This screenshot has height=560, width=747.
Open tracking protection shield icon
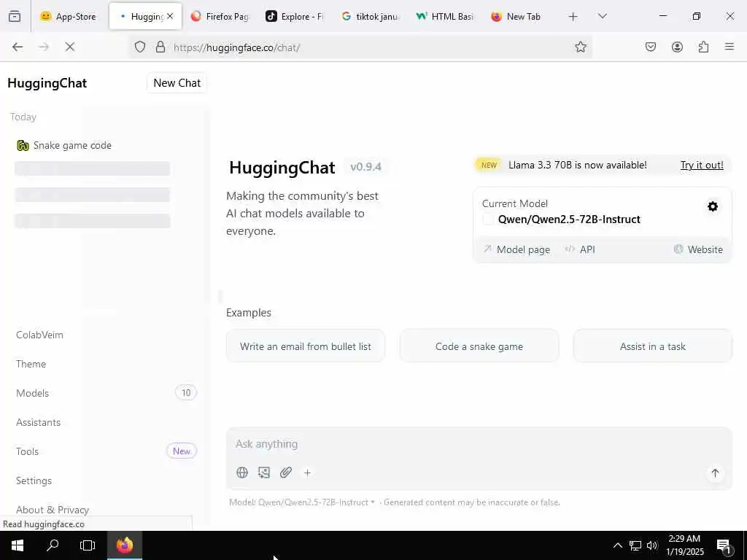pyautogui.click(x=139, y=47)
